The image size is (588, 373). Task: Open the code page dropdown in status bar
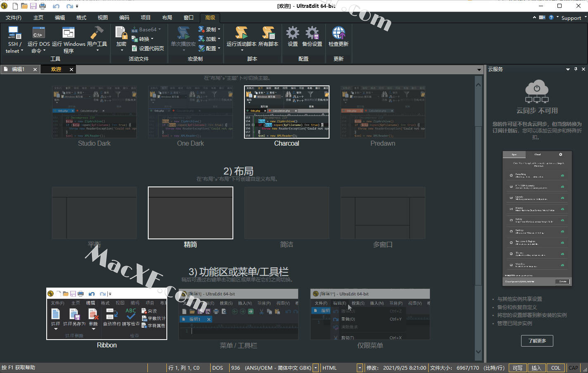click(x=315, y=368)
